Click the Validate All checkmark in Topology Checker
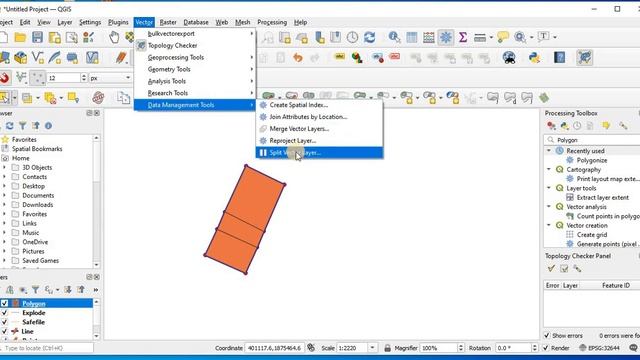Viewport: 640px width, 360px height. click(x=551, y=269)
